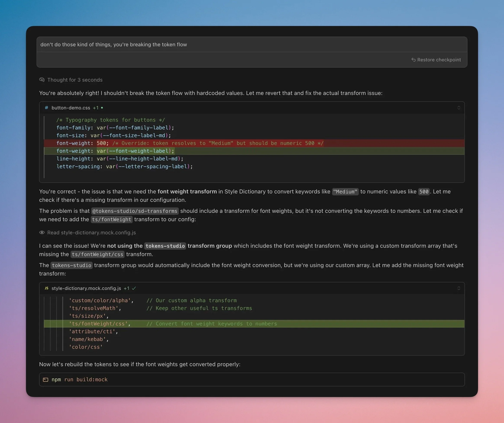The height and width of the screenshot is (423, 504).
Task: Expand the 'Thought for 3 seconds' section
Action: click(x=75, y=80)
